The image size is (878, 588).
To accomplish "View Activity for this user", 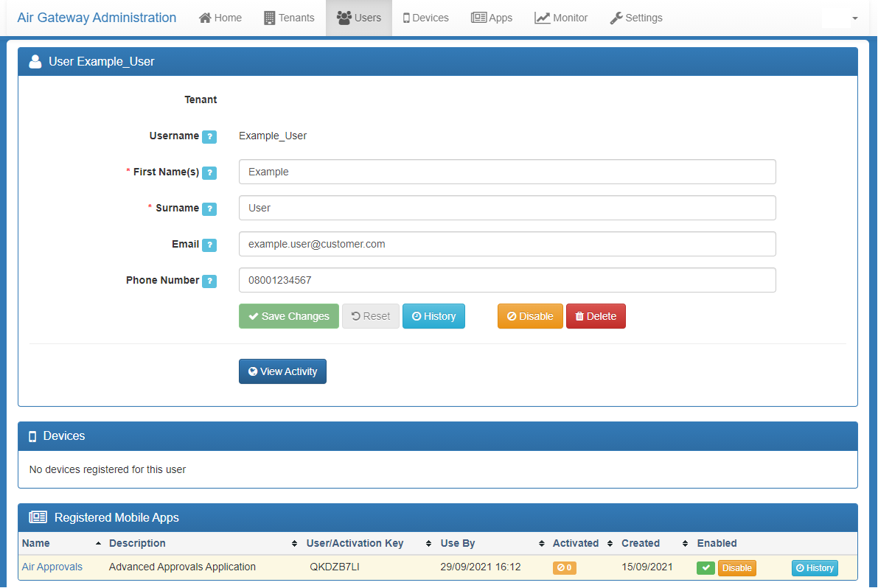I will point(283,371).
